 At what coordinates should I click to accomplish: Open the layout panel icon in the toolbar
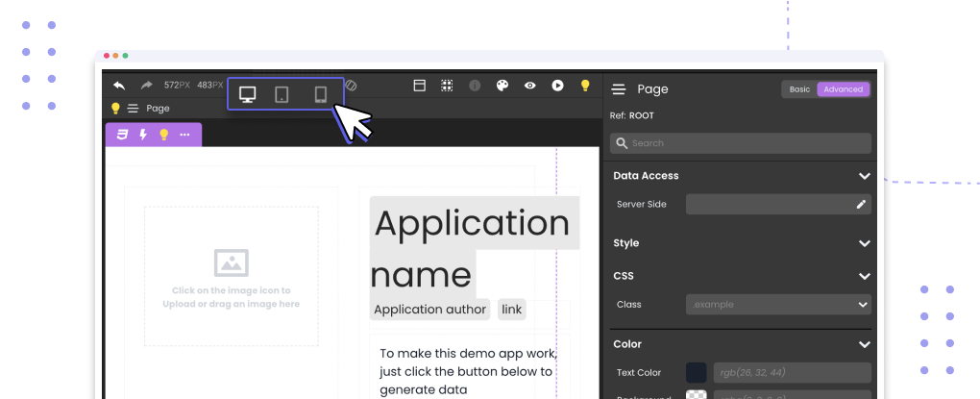[x=419, y=86]
